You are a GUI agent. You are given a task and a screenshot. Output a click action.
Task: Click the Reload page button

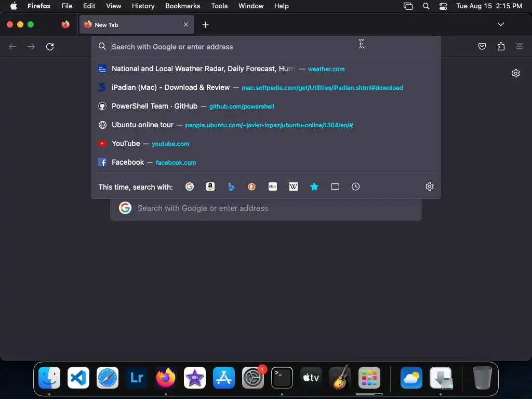pyautogui.click(x=50, y=46)
